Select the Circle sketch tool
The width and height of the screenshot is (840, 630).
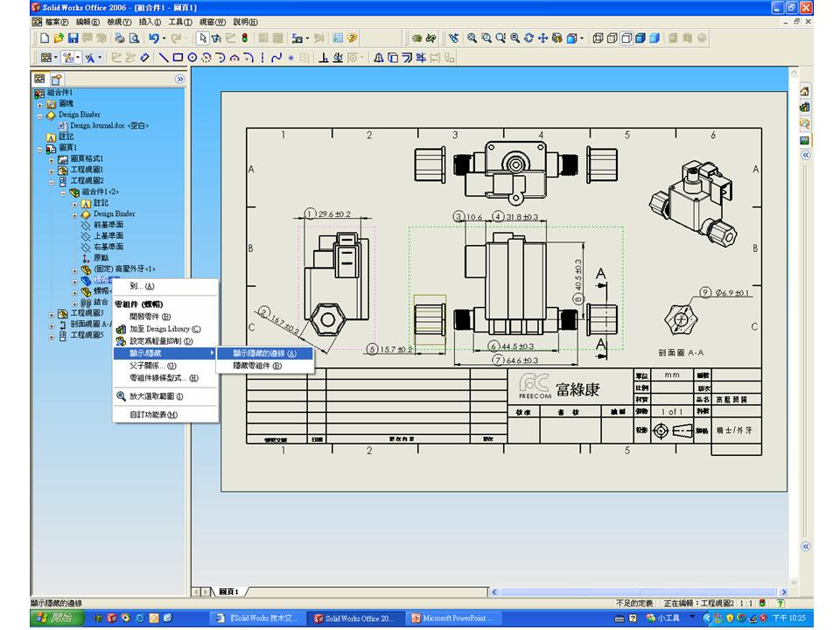coord(192,58)
